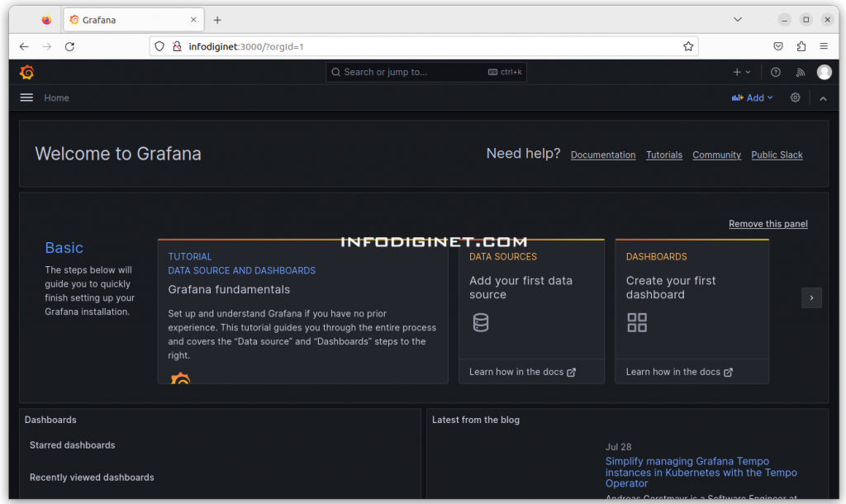Open the hamburger navigation menu

pos(26,97)
